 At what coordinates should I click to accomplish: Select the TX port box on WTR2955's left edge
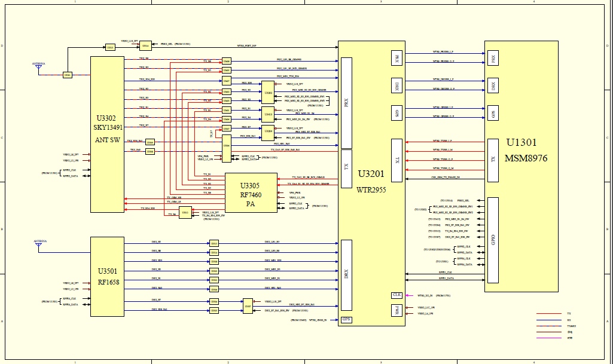(x=346, y=169)
